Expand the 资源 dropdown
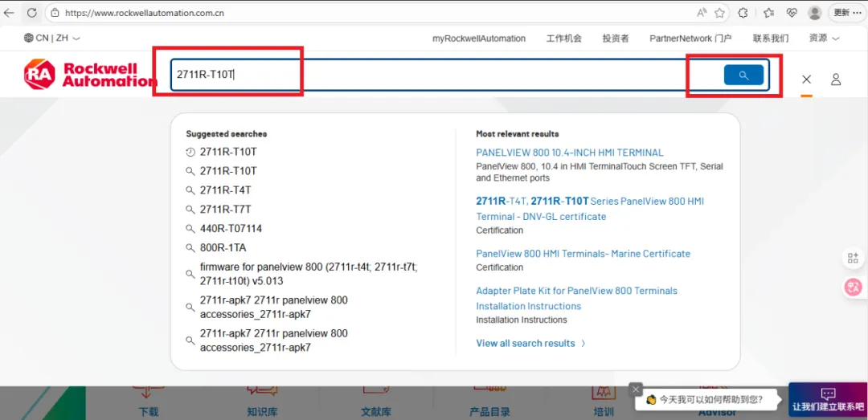The width and height of the screenshot is (868, 420). [x=824, y=39]
